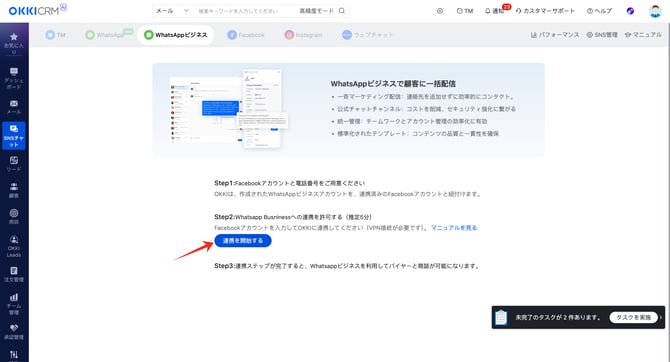This screenshot has width=670, height=362.
Task: Open the user avatar profile menu
Action: 655,11
